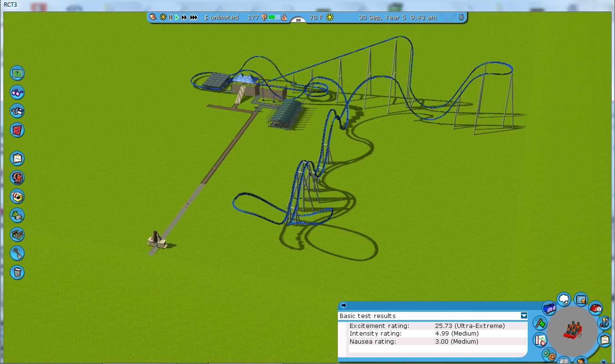Open the ride finances chart tab
This screenshot has width=615, height=364.
click(581, 299)
